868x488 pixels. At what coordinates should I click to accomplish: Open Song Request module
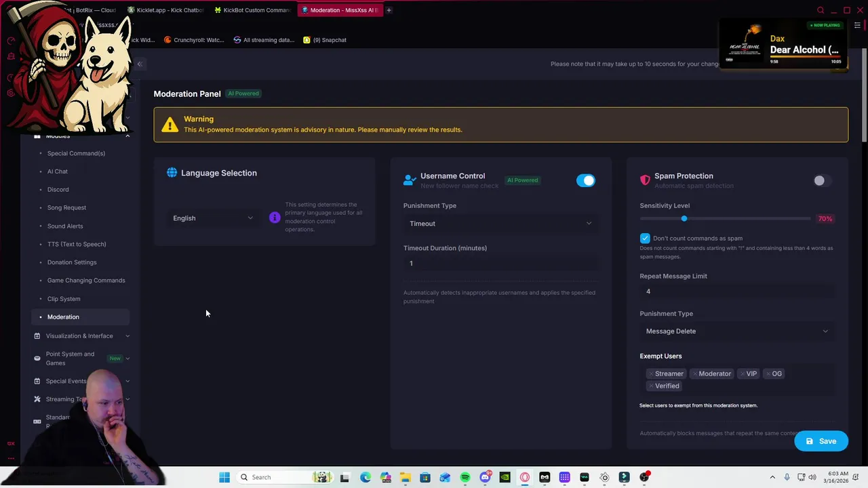(66, 207)
